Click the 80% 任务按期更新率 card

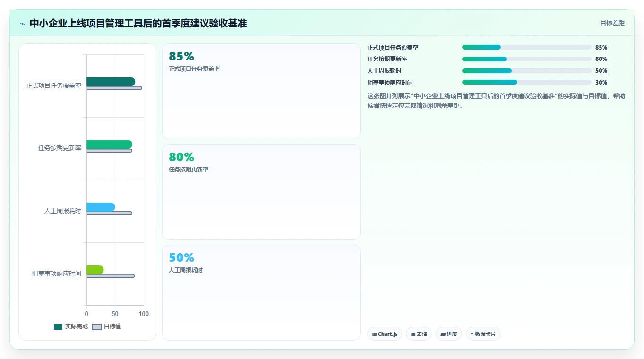(261, 192)
